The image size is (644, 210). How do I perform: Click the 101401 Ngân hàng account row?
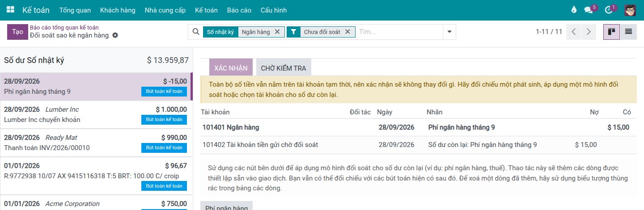[418, 127]
